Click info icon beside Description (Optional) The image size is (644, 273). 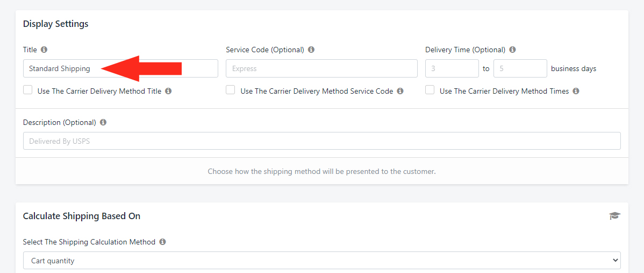(103, 123)
